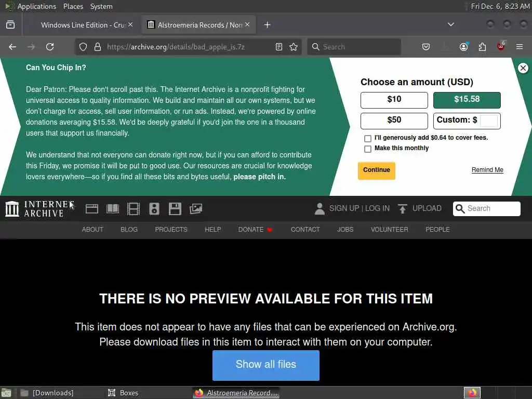Open the Applications menu
The image size is (532, 399).
point(37,6)
